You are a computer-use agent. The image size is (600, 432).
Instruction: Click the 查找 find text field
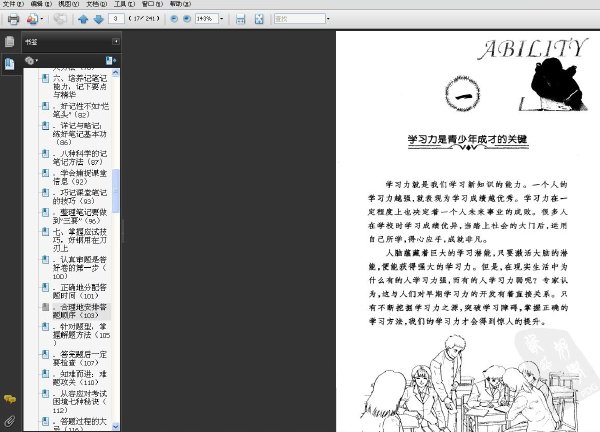(300, 18)
